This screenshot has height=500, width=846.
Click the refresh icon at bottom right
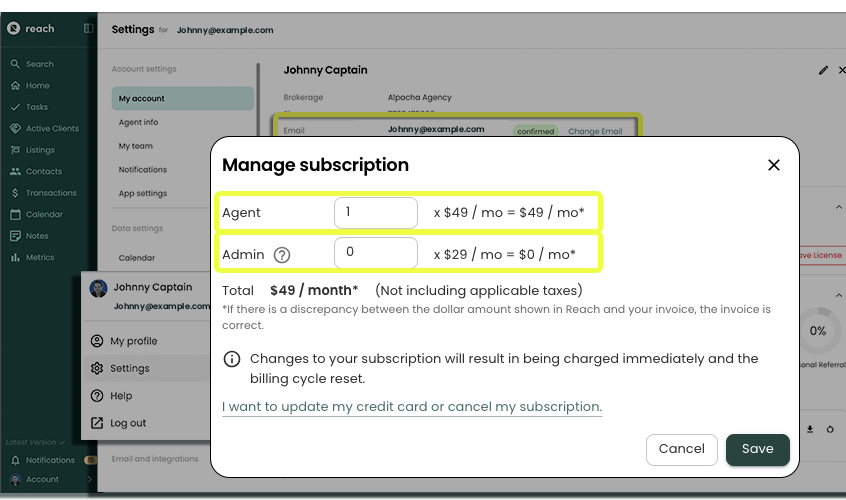click(x=830, y=429)
